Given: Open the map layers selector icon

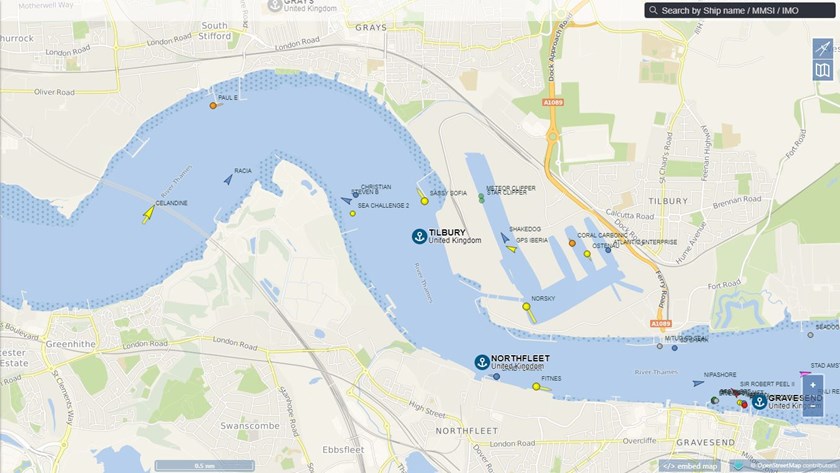Looking at the screenshot, I should point(822,70).
